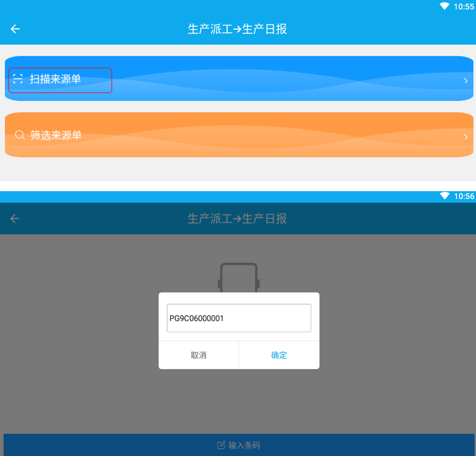Tap the scan frame icon beside 扫描来源单
Screen dimensions: 476x456
pos(18,79)
